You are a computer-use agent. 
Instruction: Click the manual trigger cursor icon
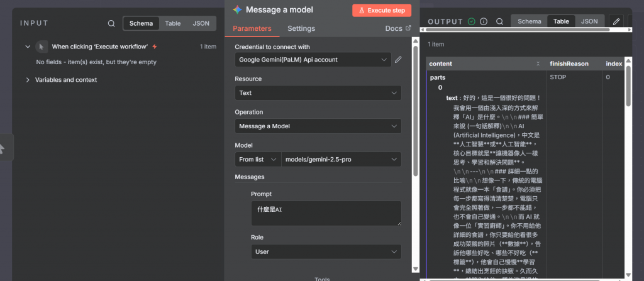pyautogui.click(x=41, y=47)
